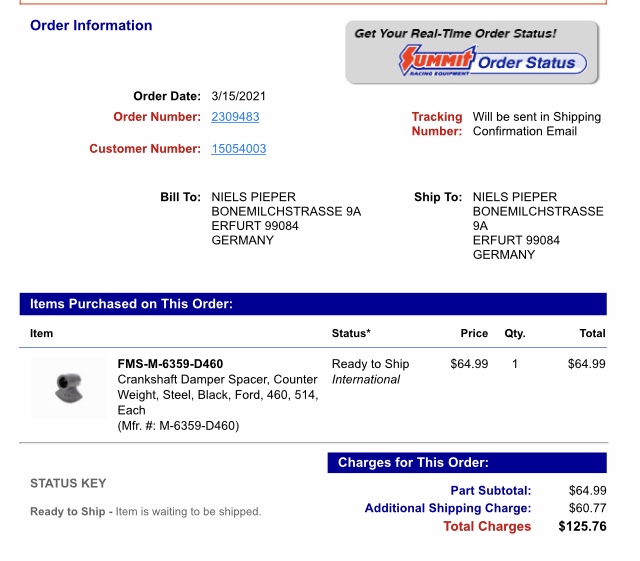
Task: Click the STATUS KEY heading
Action: [68, 483]
